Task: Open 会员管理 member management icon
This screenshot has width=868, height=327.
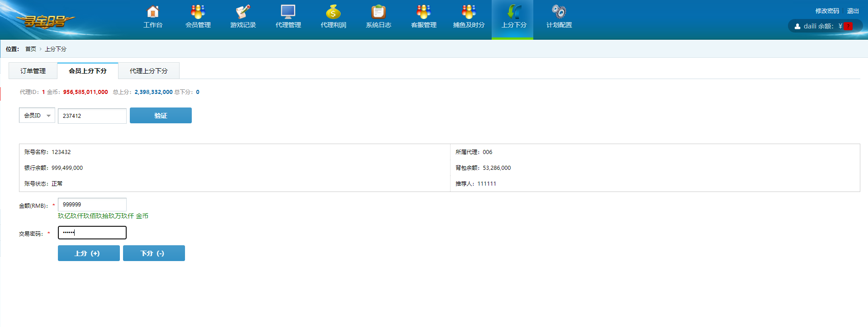Action: (198, 12)
